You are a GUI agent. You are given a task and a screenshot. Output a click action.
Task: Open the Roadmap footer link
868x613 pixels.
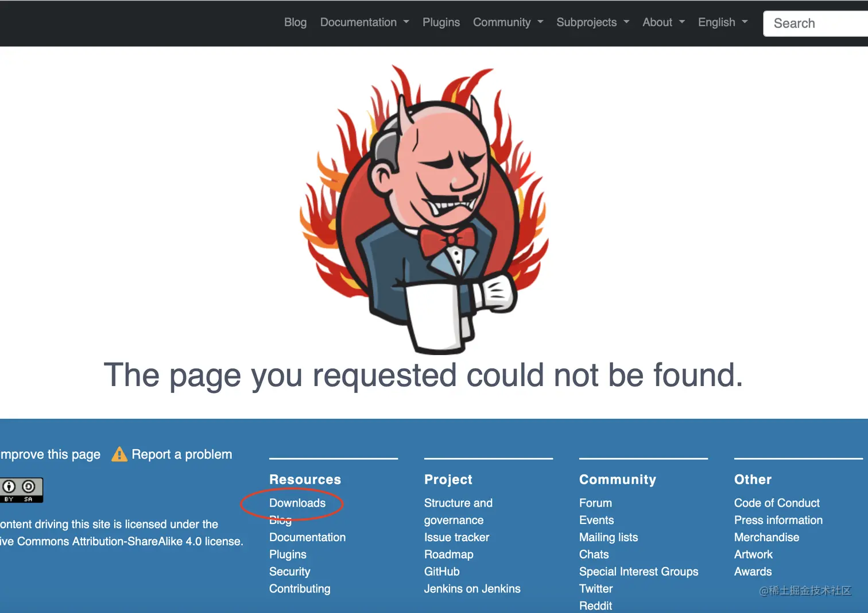448,554
